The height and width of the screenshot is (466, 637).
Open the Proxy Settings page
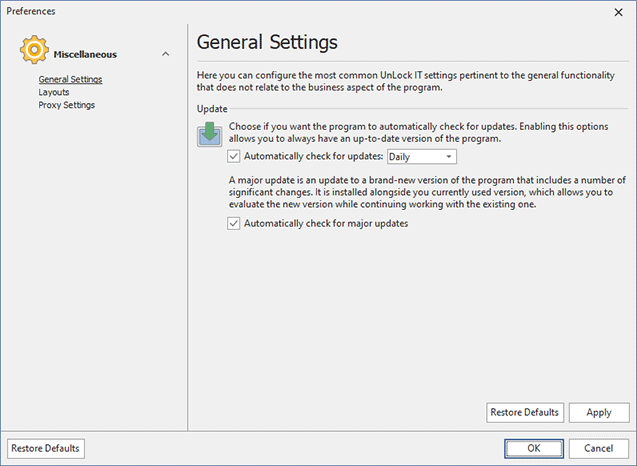tap(66, 105)
